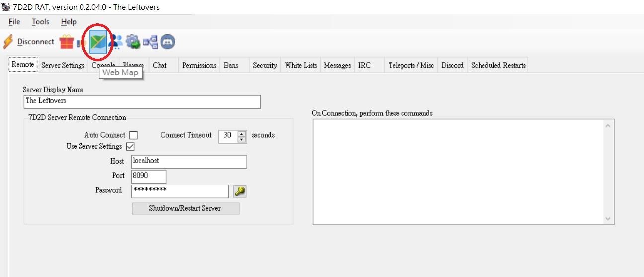Click the gear with green arrow icon
Image resolution: width=644 pixels, height=277 pixels.
tap(133, 42)
